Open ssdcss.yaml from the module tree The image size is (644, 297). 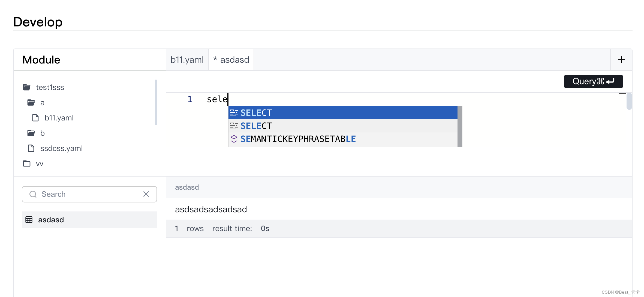click(x=61, y=148)
